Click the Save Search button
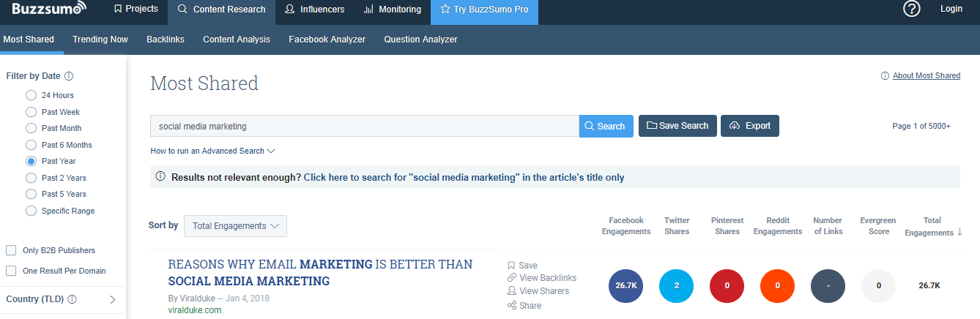 pos(678,126)
